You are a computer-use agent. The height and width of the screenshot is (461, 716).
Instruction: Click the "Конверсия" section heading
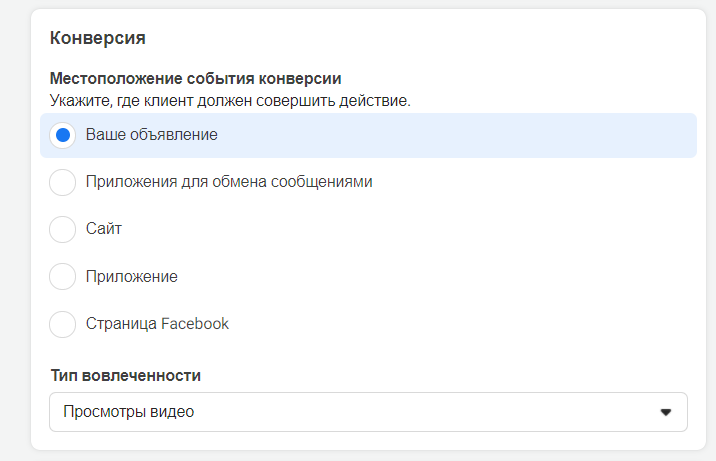(98, 39)
